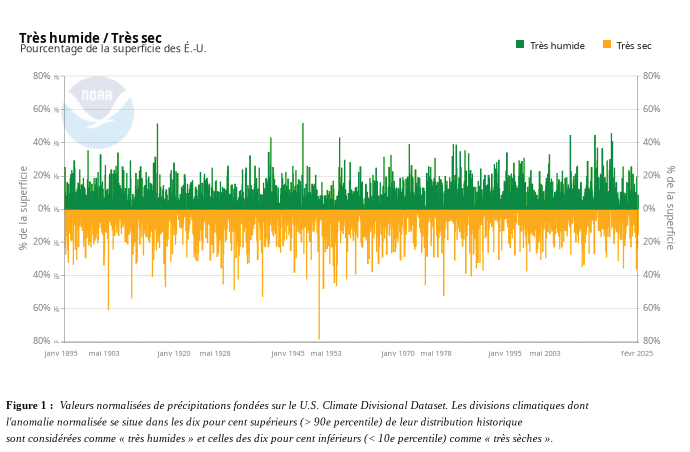
Task: Click the left axis title % de la superficie
Action: coord(23,208)
